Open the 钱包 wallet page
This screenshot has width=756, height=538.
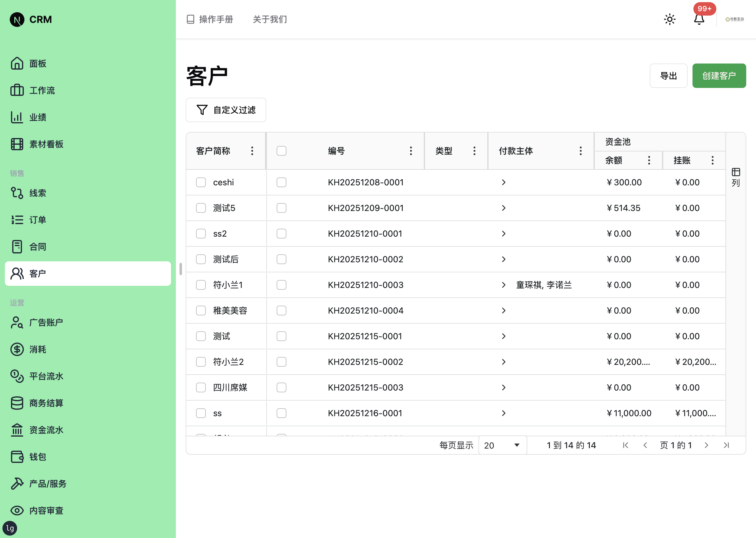point(38,457)
